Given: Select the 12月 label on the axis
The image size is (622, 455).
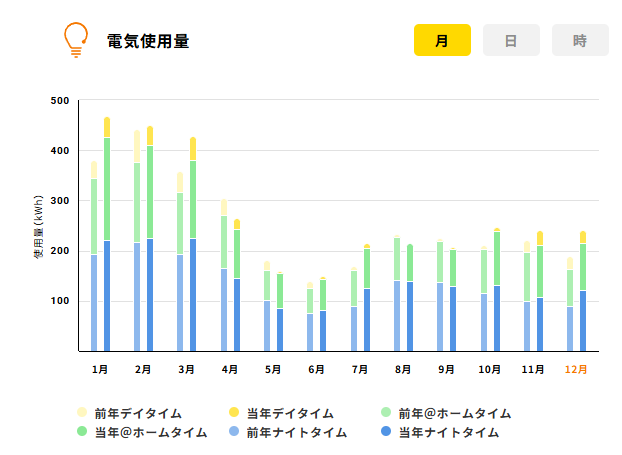Looking at the screenshot, I should (576, 369).
